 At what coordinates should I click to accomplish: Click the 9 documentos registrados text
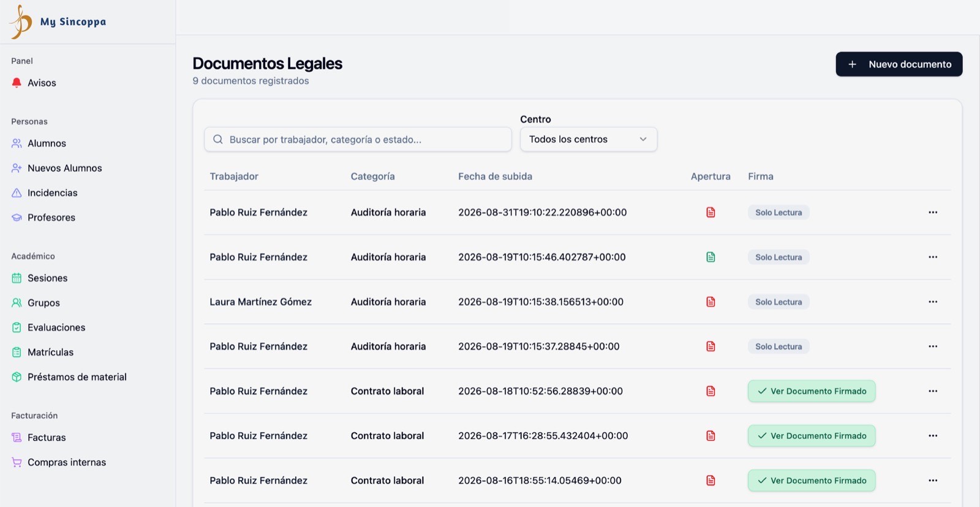click(x=251, y=81)
